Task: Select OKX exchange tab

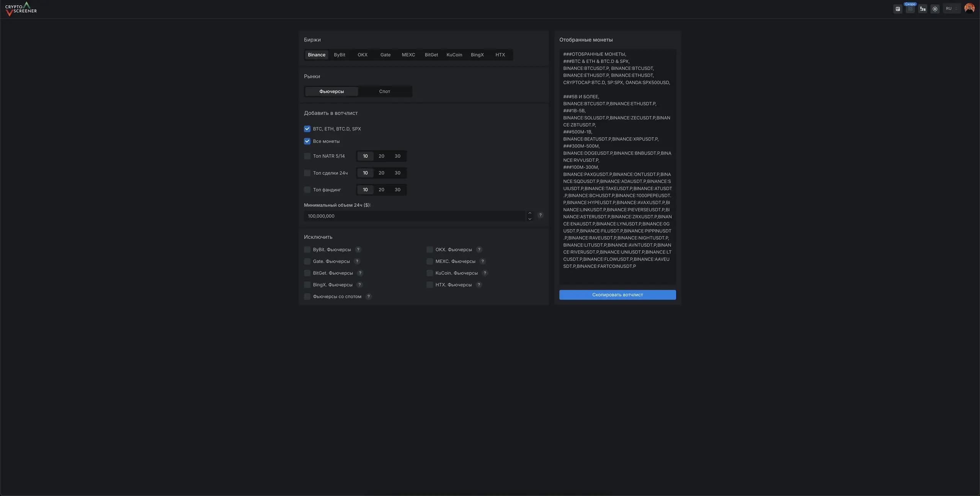Action: [x=363, y=55]
